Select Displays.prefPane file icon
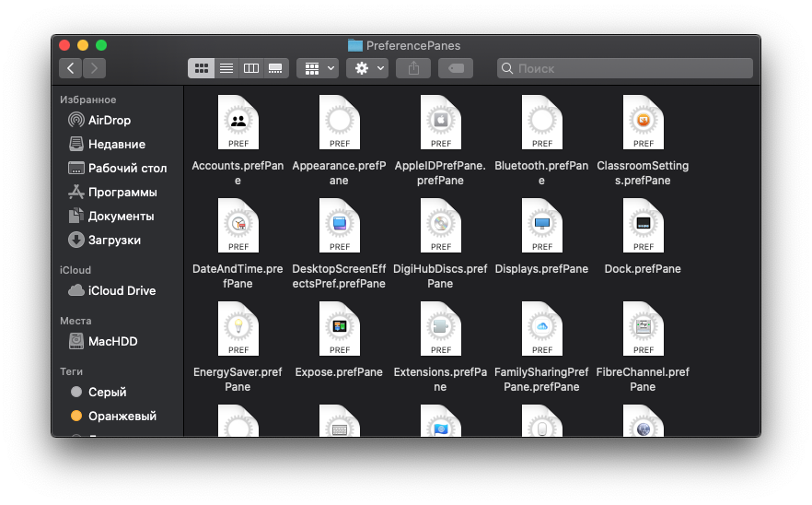Screen dimensions: 812x505 point(541,226)
